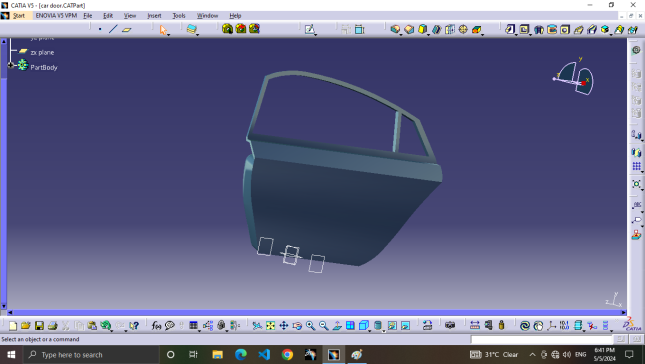Open Visual Studio Code from taskbar
This screenshot has width=645, height=364.
(264, 355)
